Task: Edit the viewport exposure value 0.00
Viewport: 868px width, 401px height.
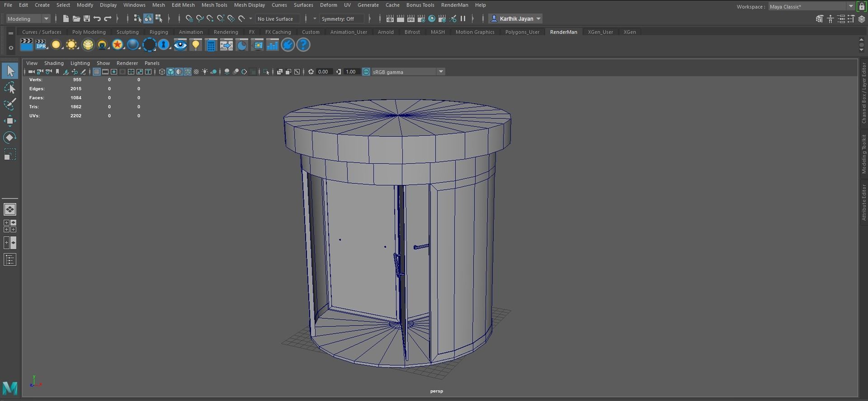Action: click(324, 72)
